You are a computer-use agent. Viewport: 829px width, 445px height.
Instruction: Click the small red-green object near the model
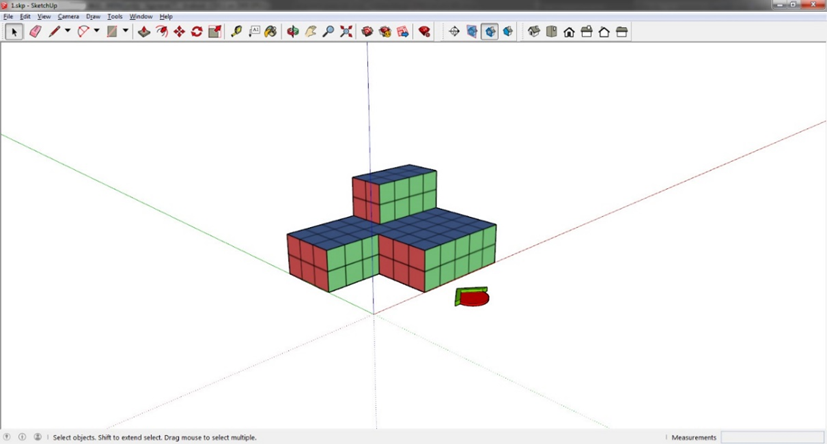(472, 297)
